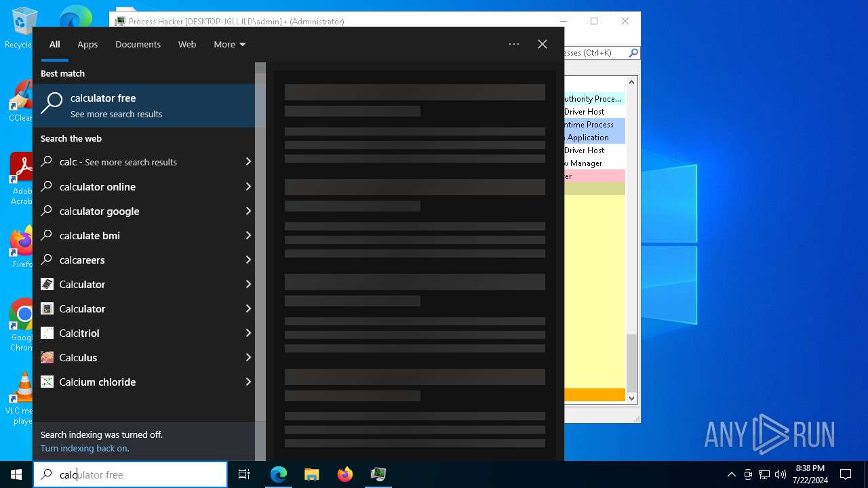Launch Microsoft Edge from the taskbar

click(279, 474)
